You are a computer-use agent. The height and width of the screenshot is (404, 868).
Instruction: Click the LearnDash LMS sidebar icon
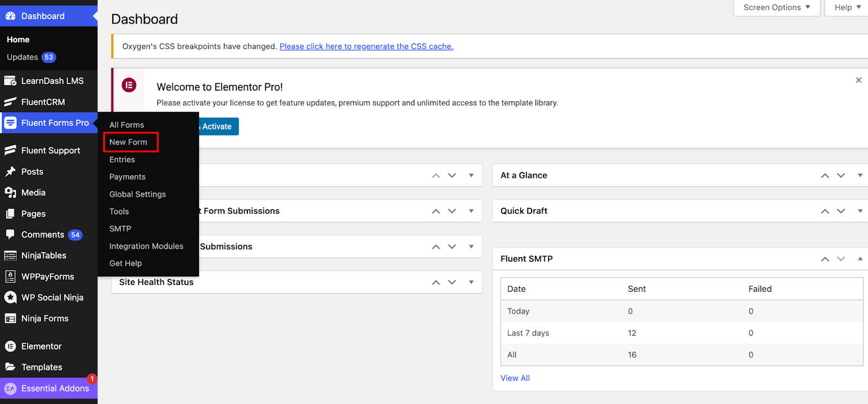(10, 81)
